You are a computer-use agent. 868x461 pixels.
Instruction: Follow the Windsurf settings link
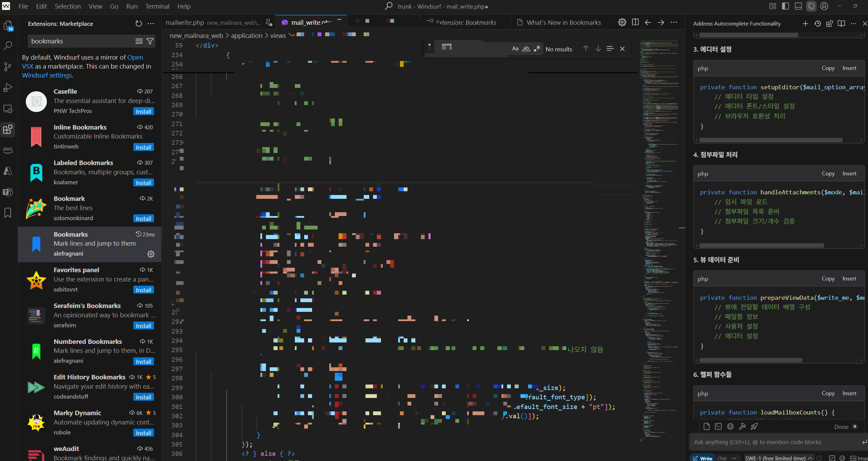[x=47, y=75]
